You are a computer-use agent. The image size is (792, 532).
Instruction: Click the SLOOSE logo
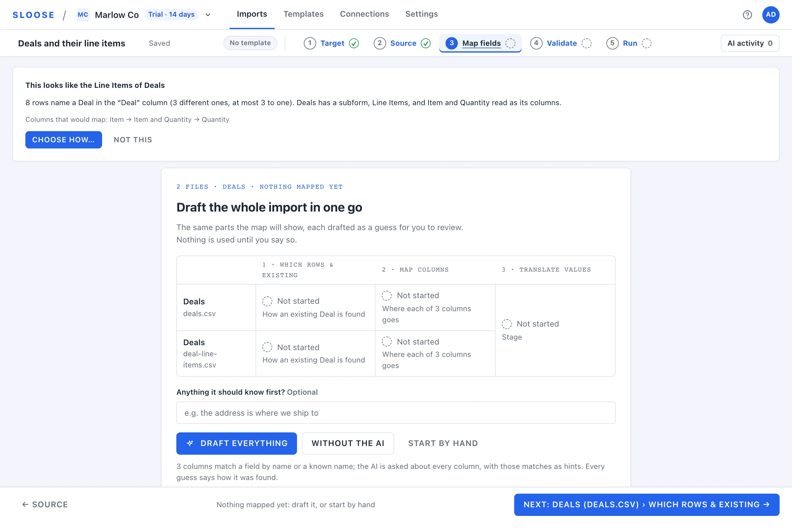(x=33, y=15)
